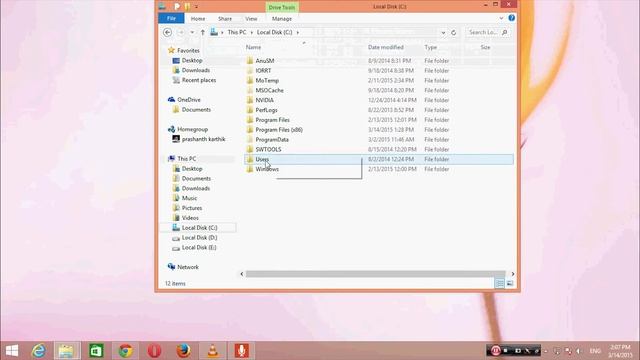Viewport: 640px width, 360px height.
Task: Open the File menu
Action: 171,18
